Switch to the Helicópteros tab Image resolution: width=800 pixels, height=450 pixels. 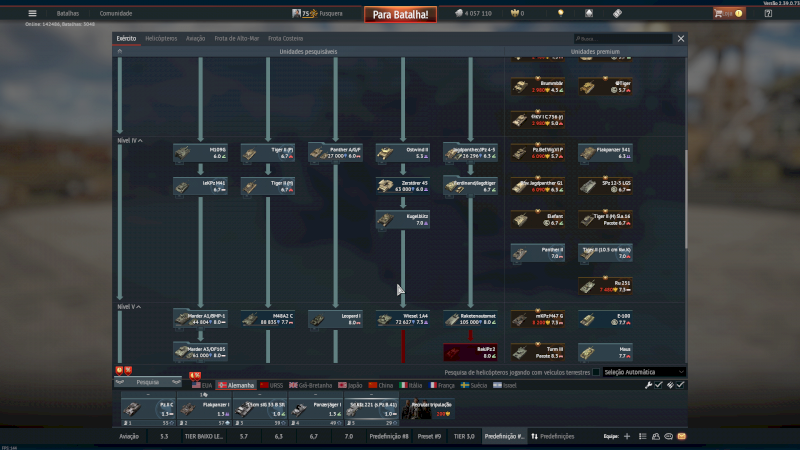(160, 38)
